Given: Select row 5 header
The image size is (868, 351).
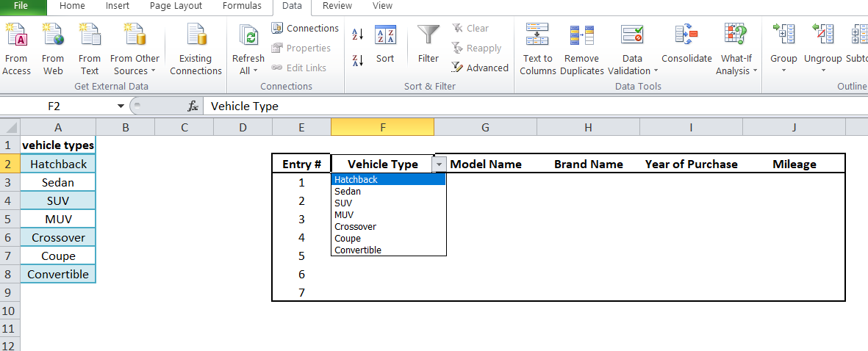Looking at the screenshot, I should click(x=10, y=219).
